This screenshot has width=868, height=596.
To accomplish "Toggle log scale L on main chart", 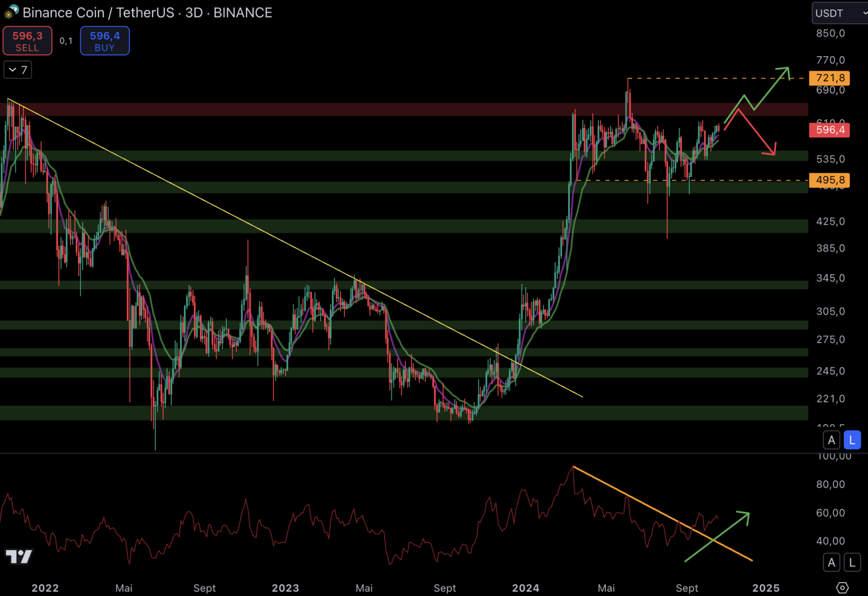I will [852, 440].
